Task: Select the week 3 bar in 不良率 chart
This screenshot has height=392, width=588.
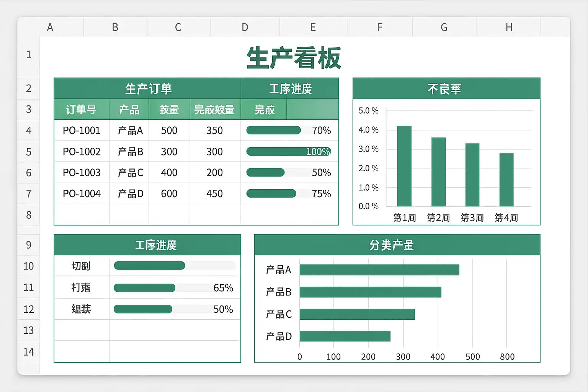Action: click(472, 175)
